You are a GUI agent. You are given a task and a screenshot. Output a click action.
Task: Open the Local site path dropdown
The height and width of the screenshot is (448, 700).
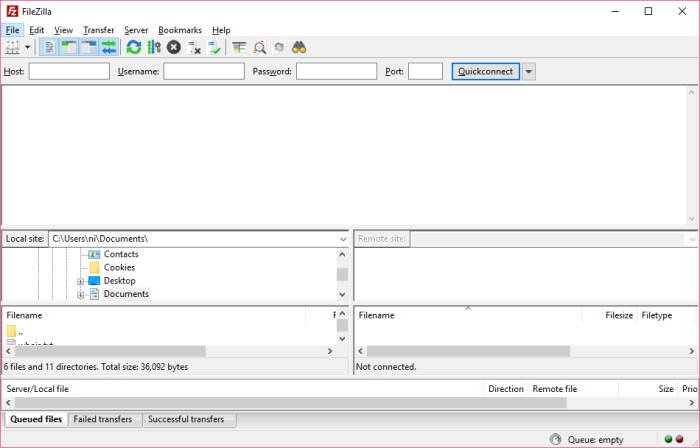pyautogui.click(x=343, y=239)
